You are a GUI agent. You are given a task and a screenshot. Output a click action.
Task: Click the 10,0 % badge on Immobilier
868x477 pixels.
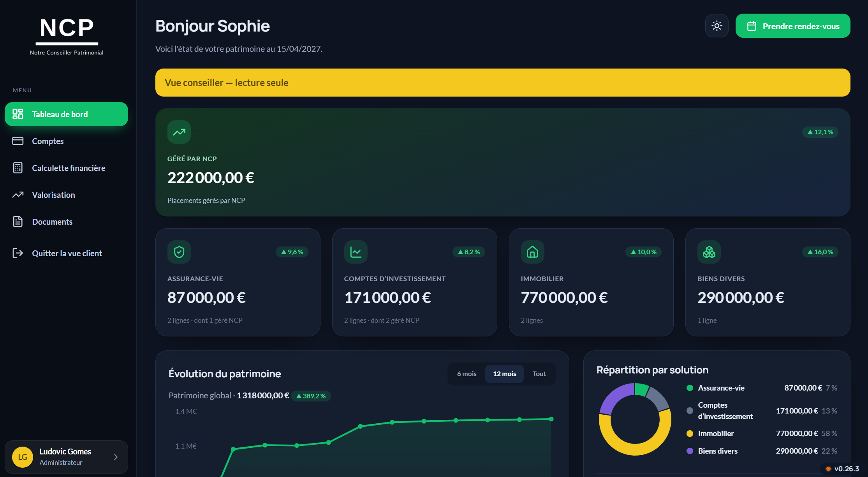[643, 252]
